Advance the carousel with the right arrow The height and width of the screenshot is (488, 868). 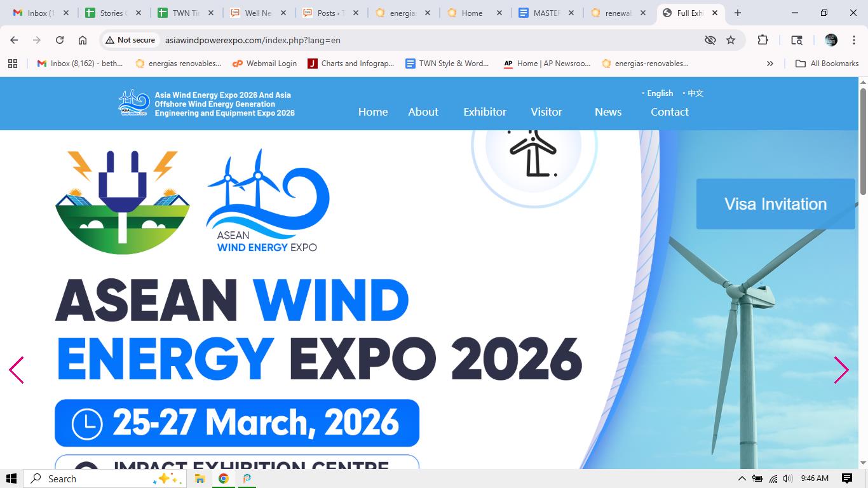click(x=842, y=370)
